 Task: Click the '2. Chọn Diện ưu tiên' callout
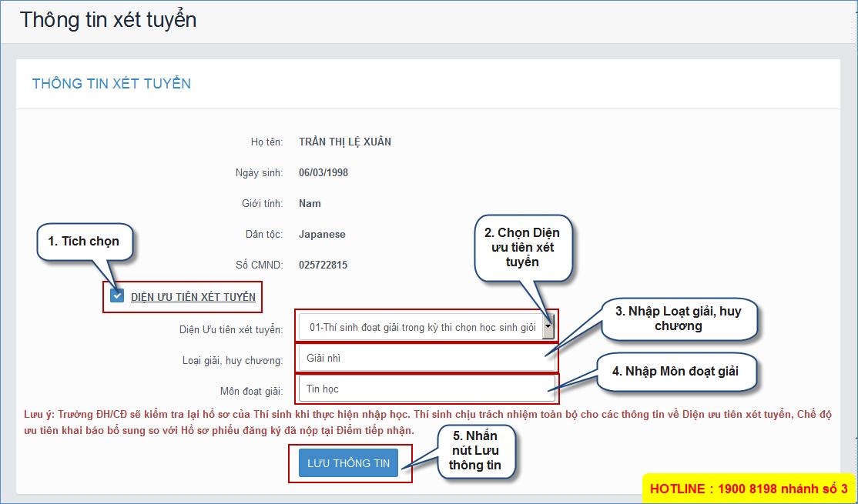522,247
